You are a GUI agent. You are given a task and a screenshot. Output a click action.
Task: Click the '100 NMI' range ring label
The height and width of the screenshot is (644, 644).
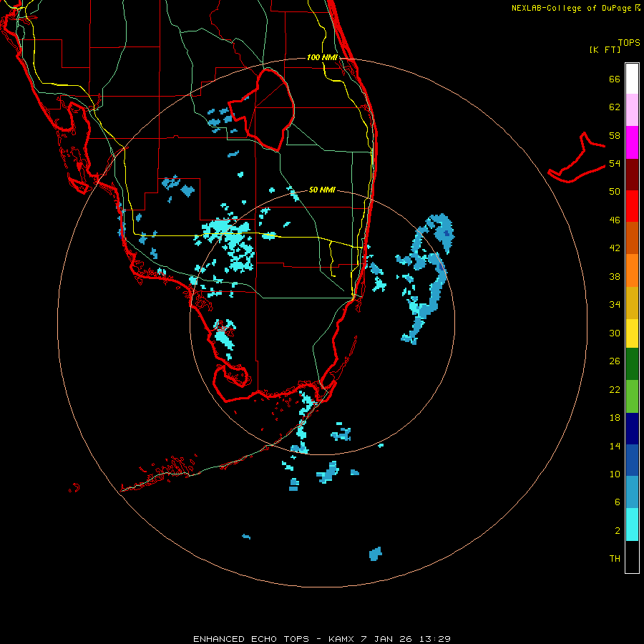coord(322,57)
